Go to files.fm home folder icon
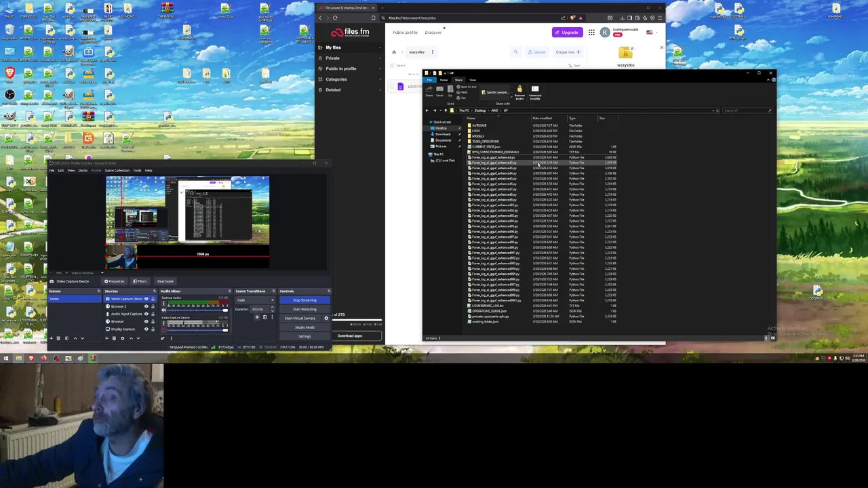Screen dimensions: 868x488 pyautogui.click(x=394, y=52)
